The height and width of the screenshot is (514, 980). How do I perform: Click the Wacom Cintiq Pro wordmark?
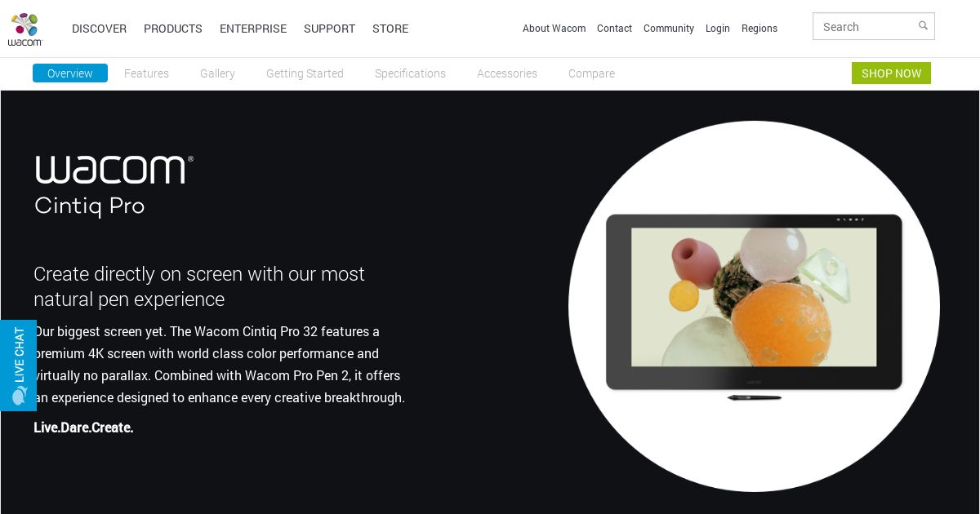point(114,186)
